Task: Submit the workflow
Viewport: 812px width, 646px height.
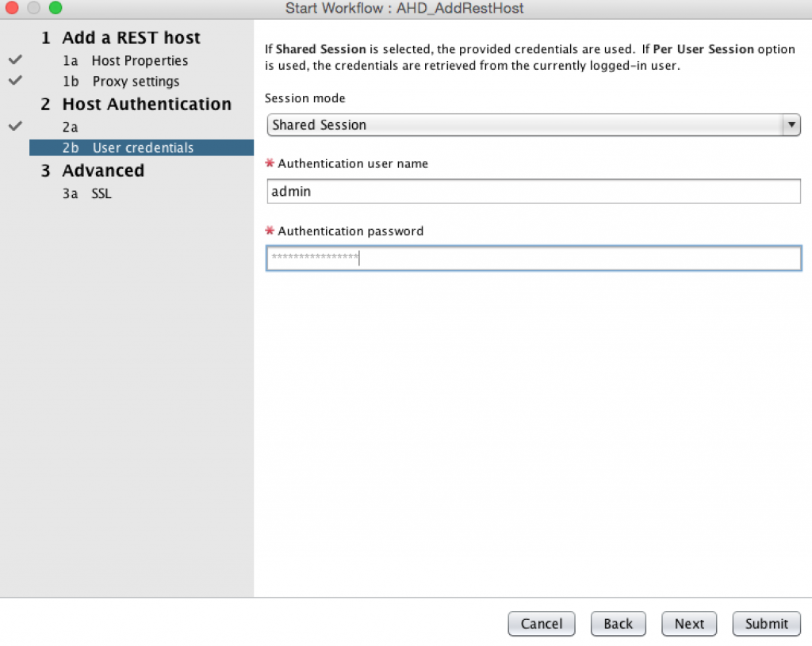Action: tap(766, 624)
